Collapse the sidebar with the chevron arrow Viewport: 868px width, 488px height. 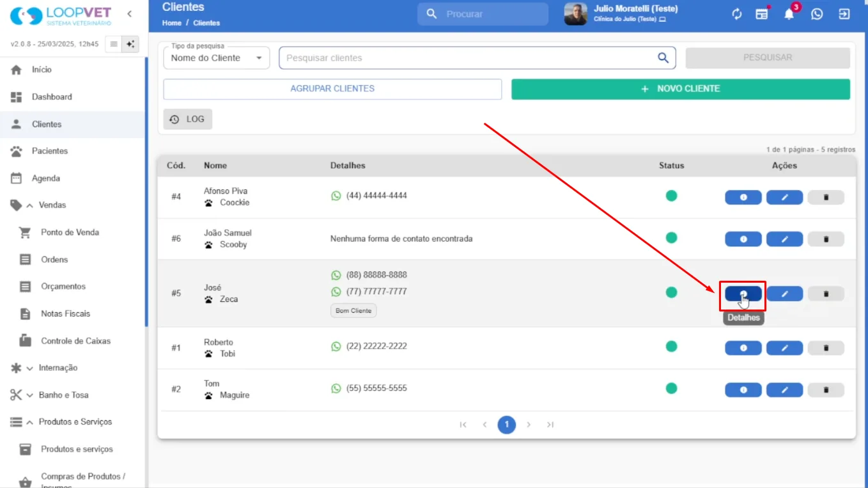[130, 14]
